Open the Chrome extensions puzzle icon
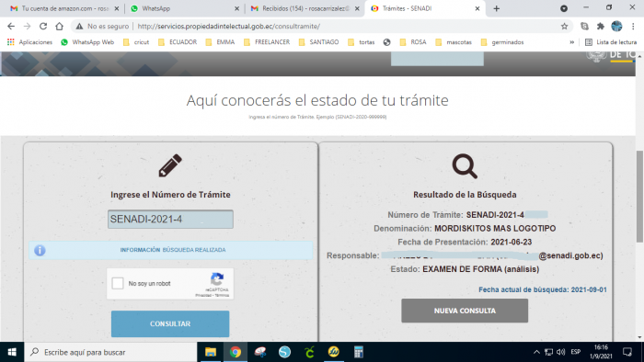This screenshot has width=644, height=362. 601,27
